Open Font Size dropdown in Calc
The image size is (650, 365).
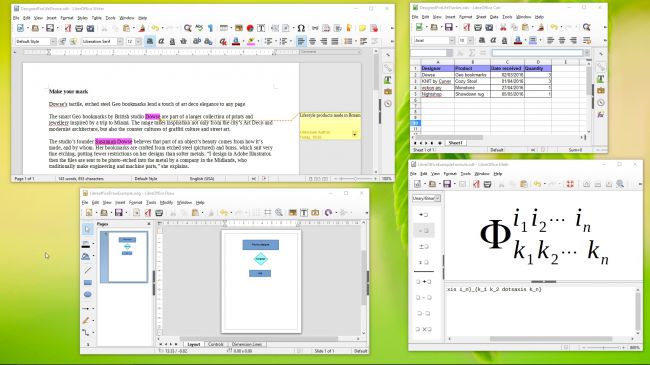[470, 40]
